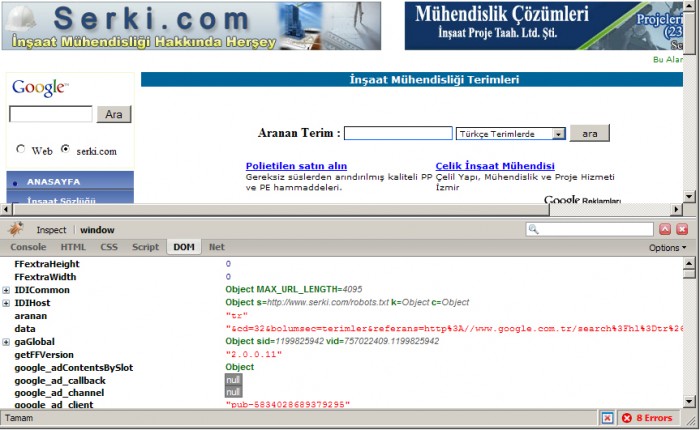Expand the gaGlobal object node
Viewport: 700px width, 430px height.
click(6, 342)
